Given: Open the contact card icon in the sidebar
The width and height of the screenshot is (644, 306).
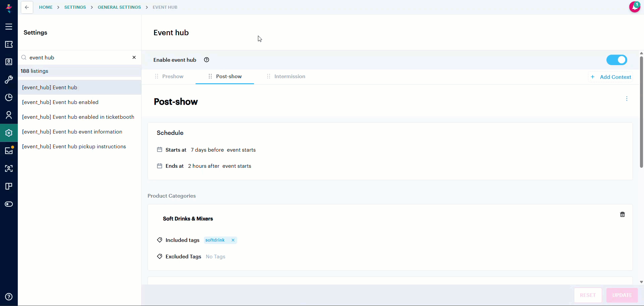Looking at the screenshot, I should (9, 62).
